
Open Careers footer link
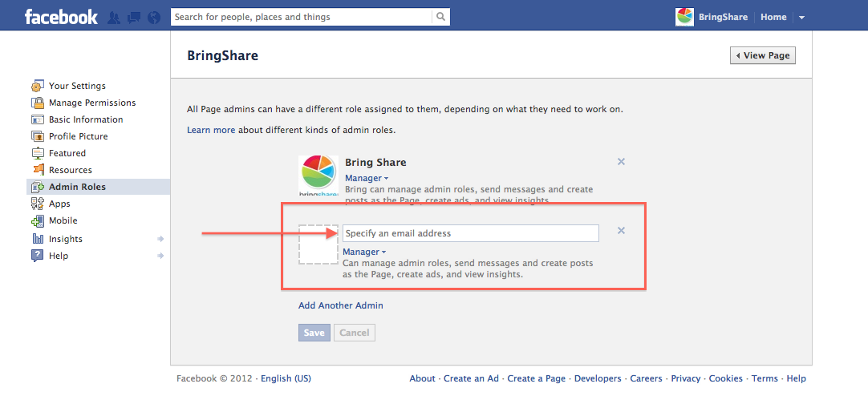pos(646,378)
